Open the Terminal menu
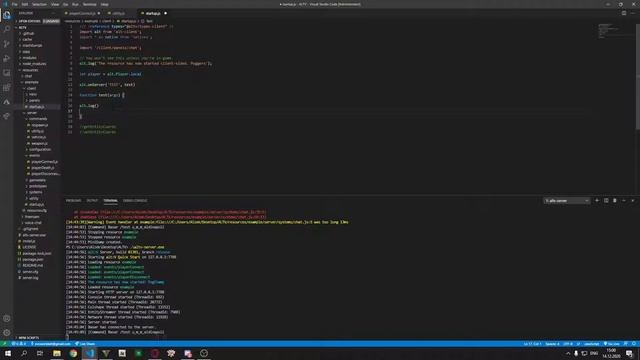Viewport: 640px width, 360px height. point(89,4)
